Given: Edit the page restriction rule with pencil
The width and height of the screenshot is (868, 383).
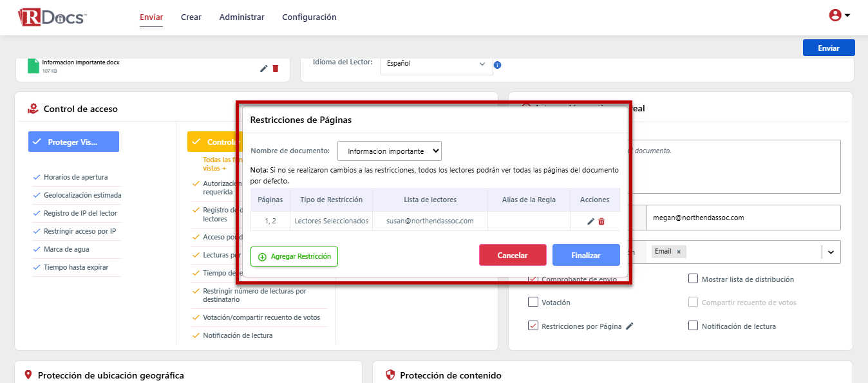Looking at the screenshot, I should (x=590, y=221).
